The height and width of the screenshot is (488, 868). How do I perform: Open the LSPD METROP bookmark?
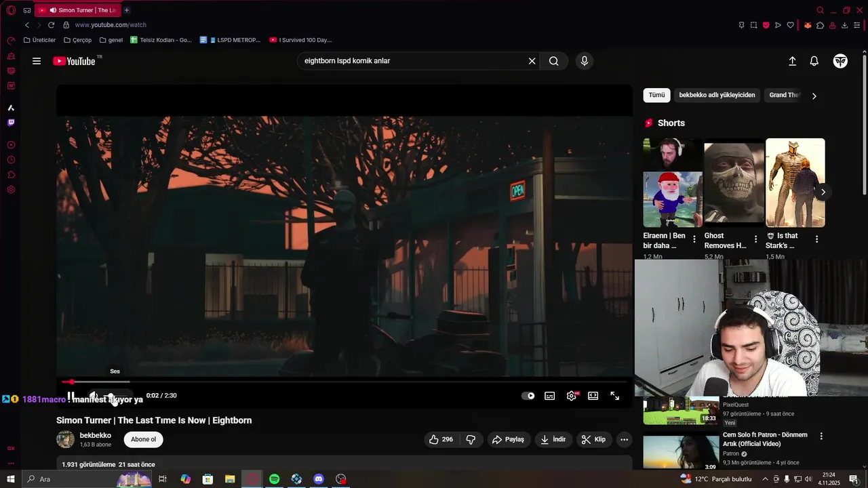(231, 40)
